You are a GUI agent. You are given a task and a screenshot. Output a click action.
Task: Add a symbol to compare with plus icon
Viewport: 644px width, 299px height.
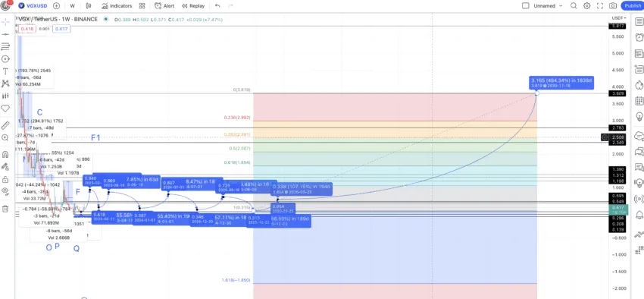56,6
